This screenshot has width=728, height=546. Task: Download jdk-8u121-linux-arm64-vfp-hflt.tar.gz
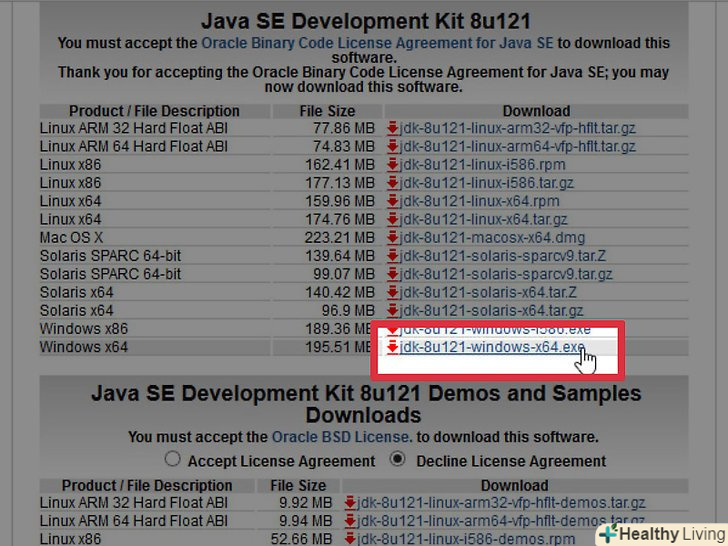518,146
